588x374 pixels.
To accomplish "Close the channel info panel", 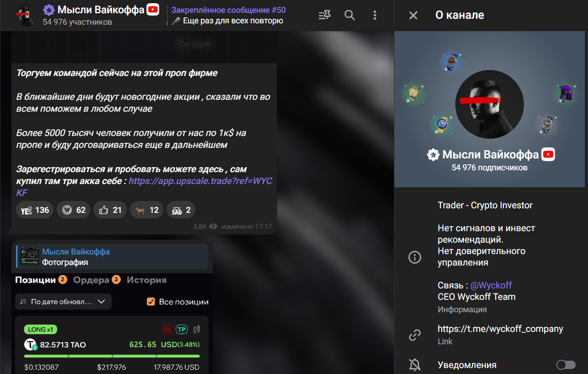I will tap(413, 15).
